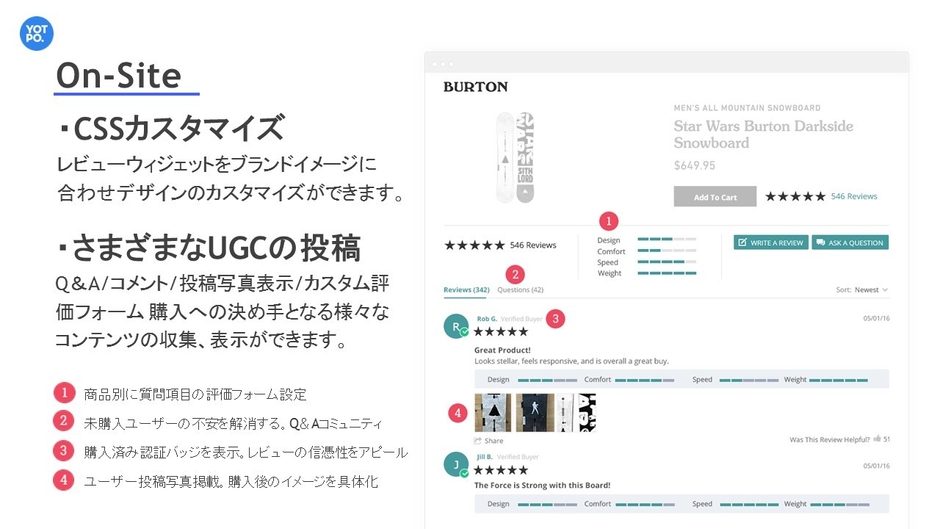Click the Jill B. reviewer name

point(484,456)
